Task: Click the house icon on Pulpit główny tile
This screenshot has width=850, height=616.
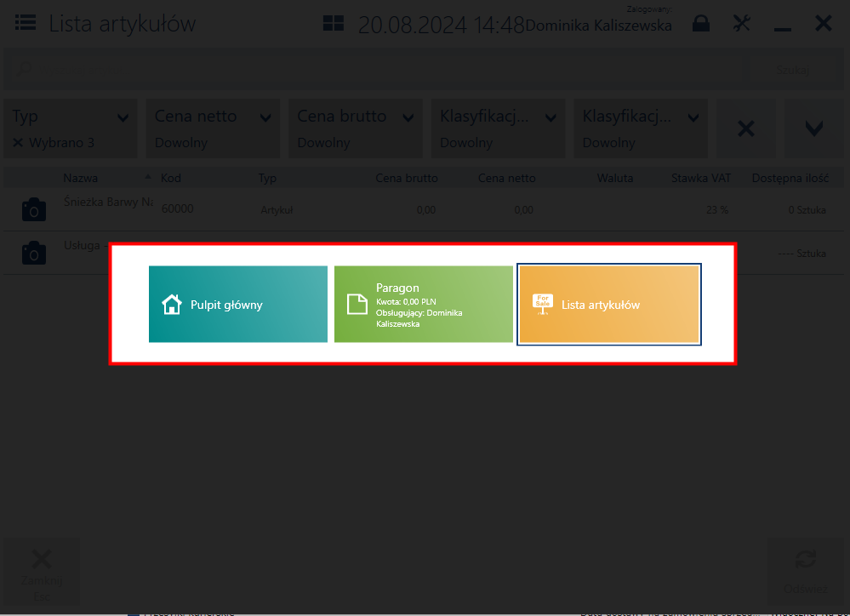Action: click(172, 305)
